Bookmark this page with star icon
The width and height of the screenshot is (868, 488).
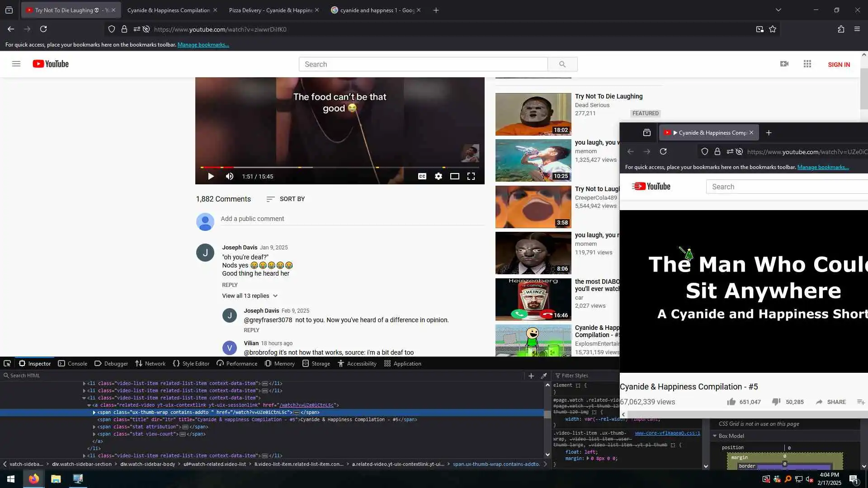point(772,29)
